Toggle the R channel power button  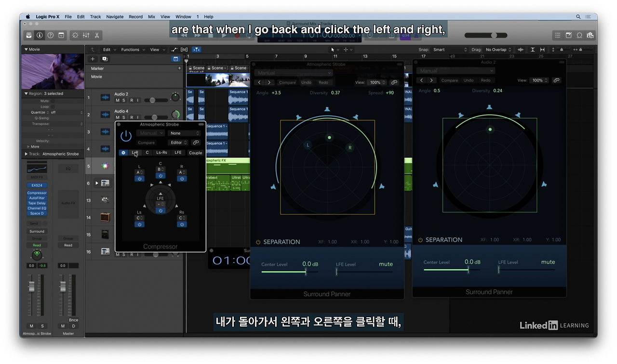(181, 179)
